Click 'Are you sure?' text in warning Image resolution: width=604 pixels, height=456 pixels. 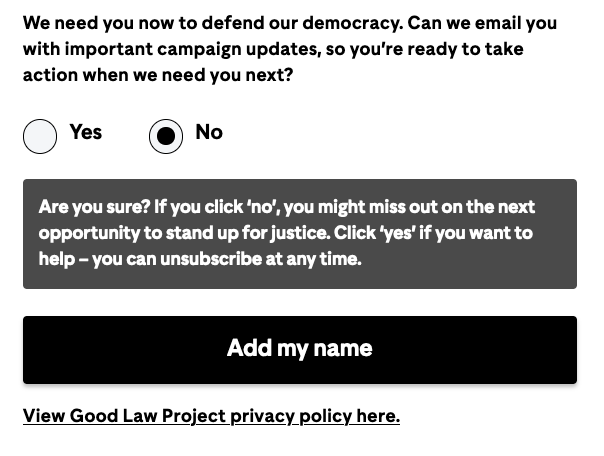94,207
